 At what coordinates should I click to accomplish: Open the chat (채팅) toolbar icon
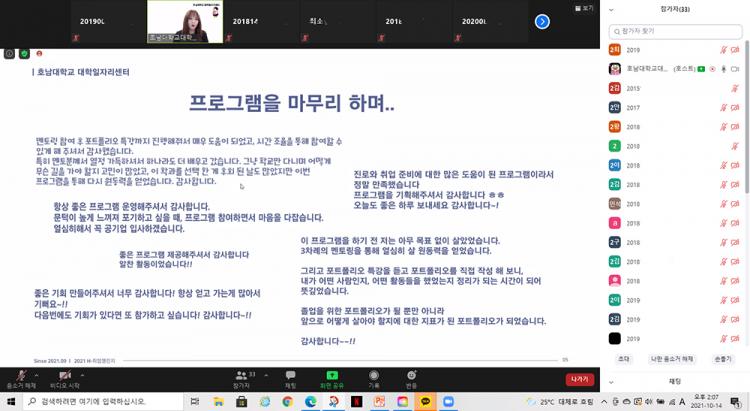pyautogui.click(x=291, y=376)
